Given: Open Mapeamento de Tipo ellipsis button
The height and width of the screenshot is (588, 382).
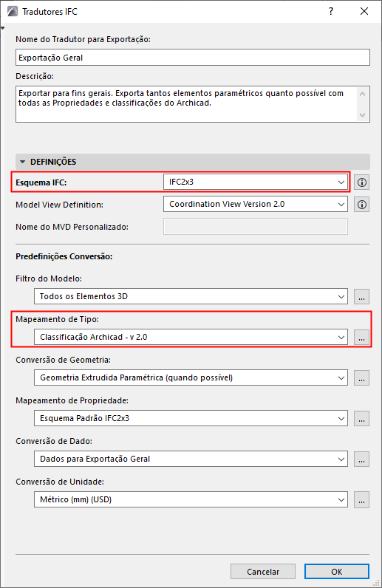Looking at the screenshot, I should (x=362, y=337).
